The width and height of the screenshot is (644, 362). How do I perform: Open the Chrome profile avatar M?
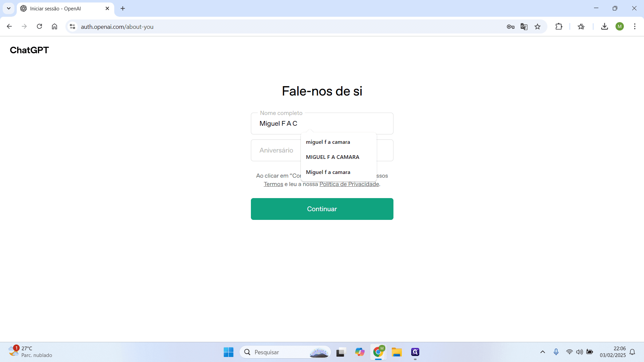click(620, 26)
